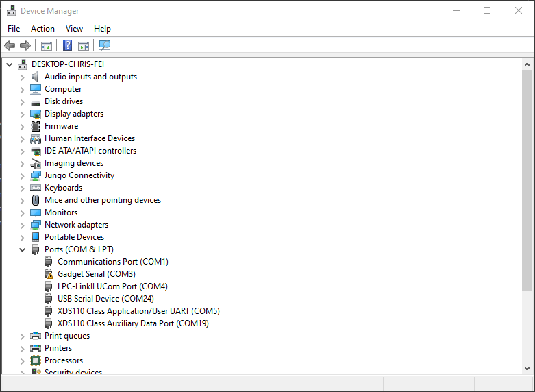The width and height of the screenshot is (535, 392).
Task: Click the DESKTOP-CHRIS-FEI computer icon
Action: coord(23,64)
